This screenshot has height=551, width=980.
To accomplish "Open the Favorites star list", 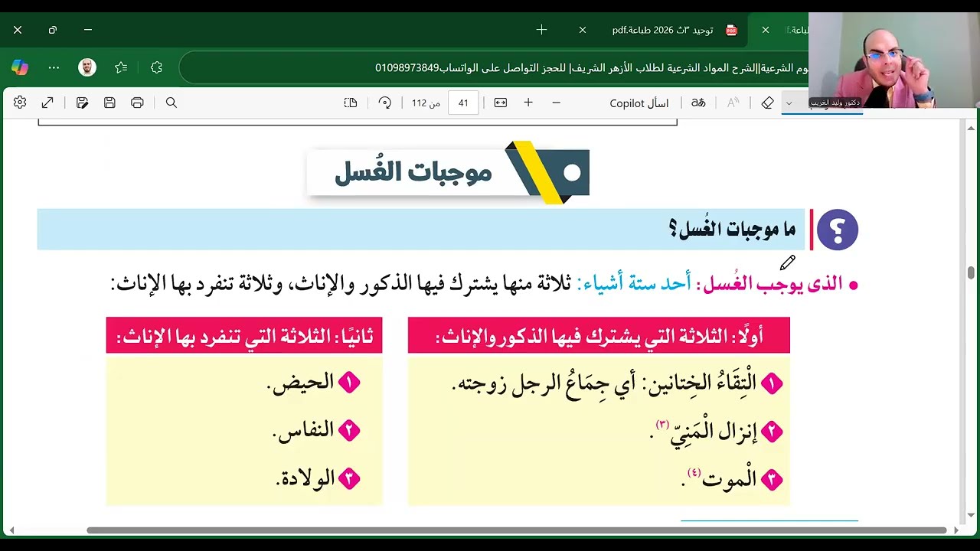I will coord(121,67).
